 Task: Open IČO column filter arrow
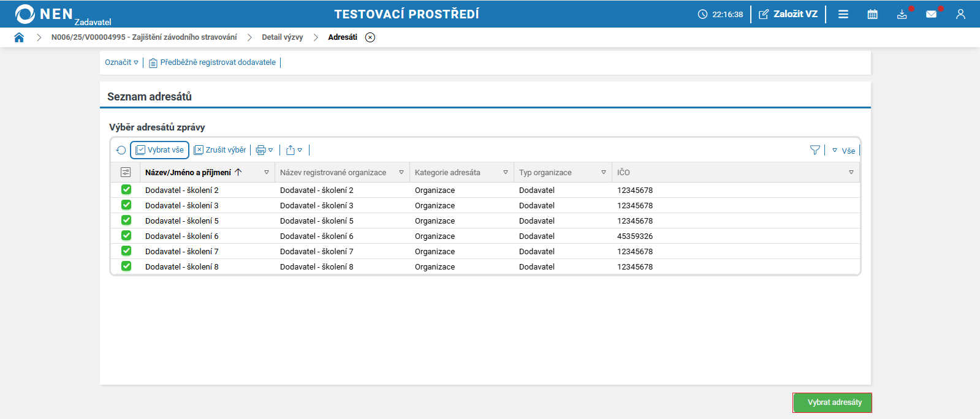(x=851, y=173)
